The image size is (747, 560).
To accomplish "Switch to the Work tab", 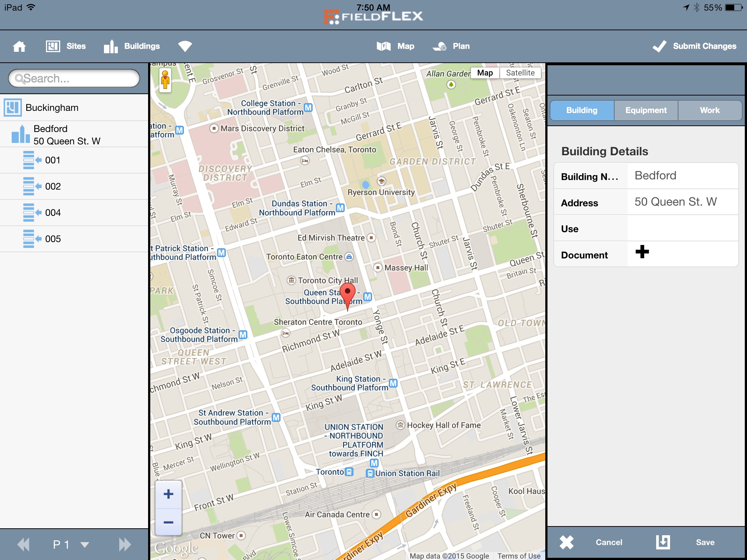I will 709,110.
